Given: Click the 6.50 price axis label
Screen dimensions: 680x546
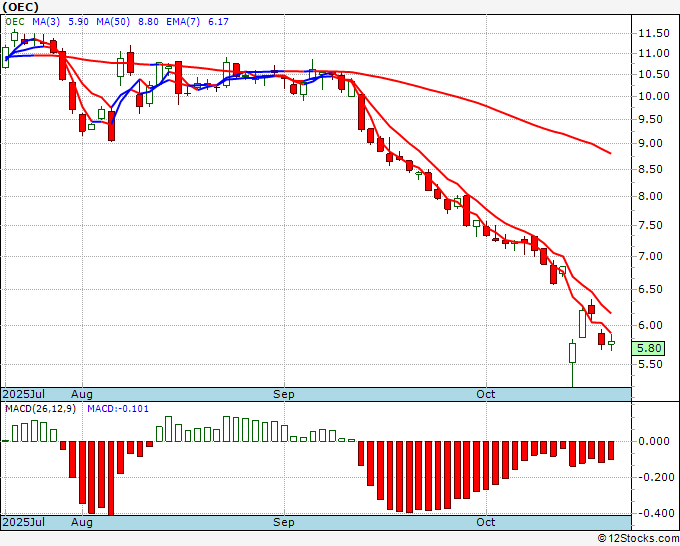Looking at the screenshot, I should [650, 289].
